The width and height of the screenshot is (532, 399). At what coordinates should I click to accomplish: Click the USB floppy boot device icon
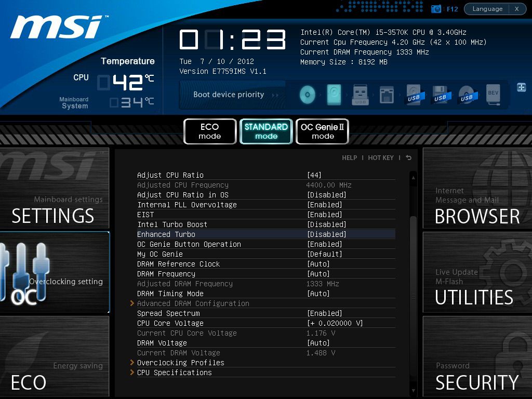(441, 96)
